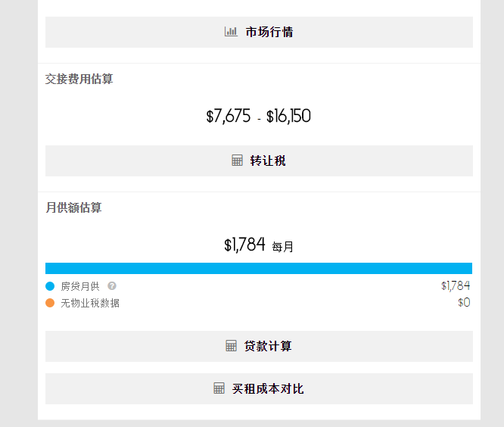
Task: Click the calculator icon next to 转让税
Action: [x=237, y=161]
